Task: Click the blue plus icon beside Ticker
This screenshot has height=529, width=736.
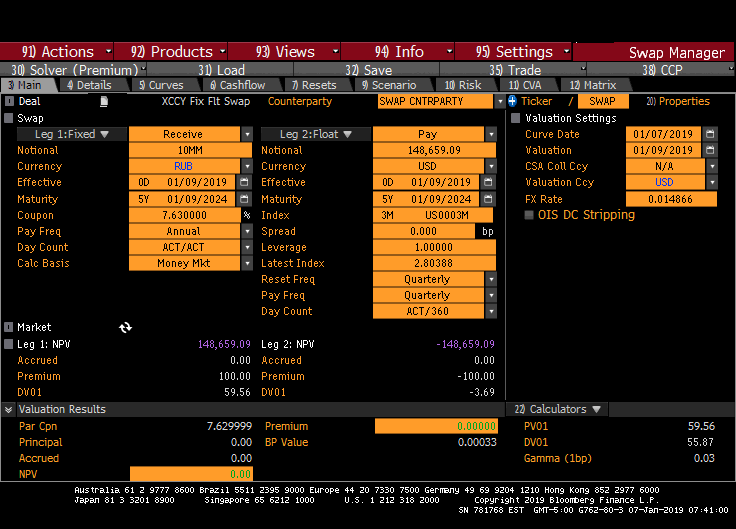Action: click(512, 101)
